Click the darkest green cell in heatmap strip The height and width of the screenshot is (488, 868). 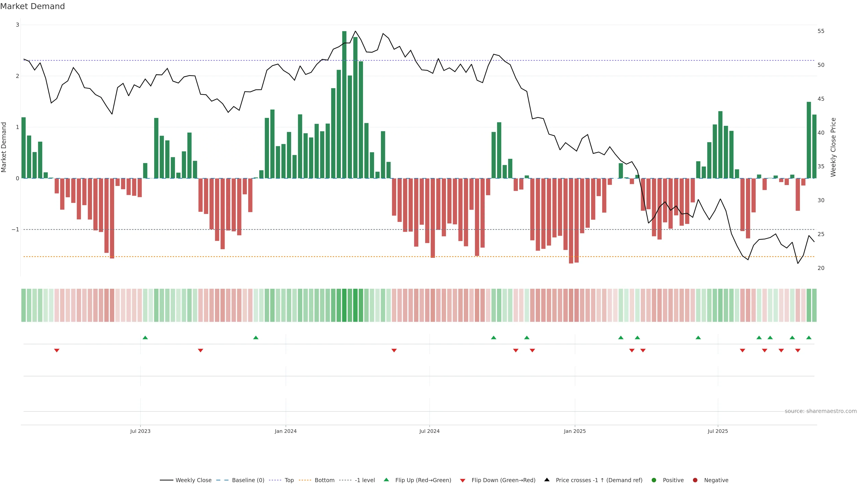click(344, 305)
